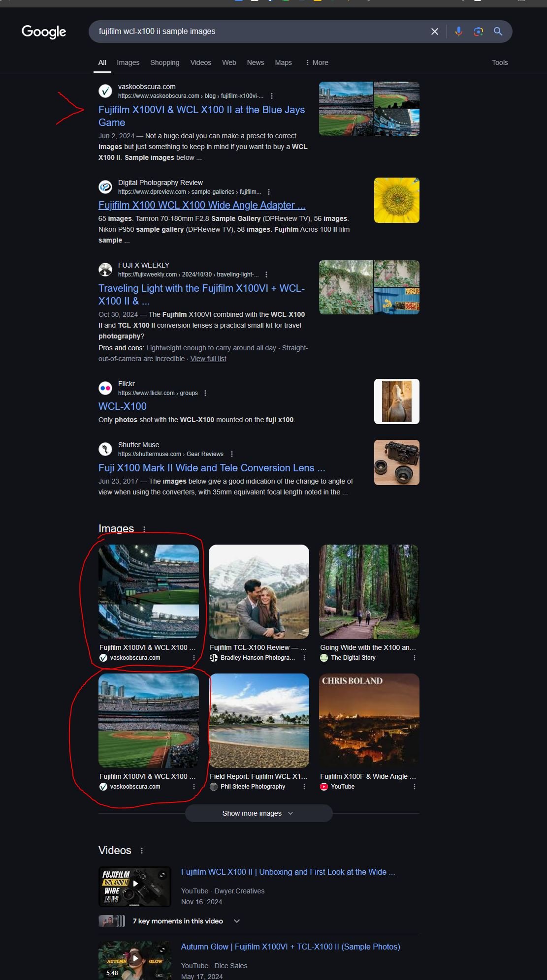Viewport: 547px width, 980px height.
Task: Click the Tools button
Action: pyautogui.click(x=500, y=62)
